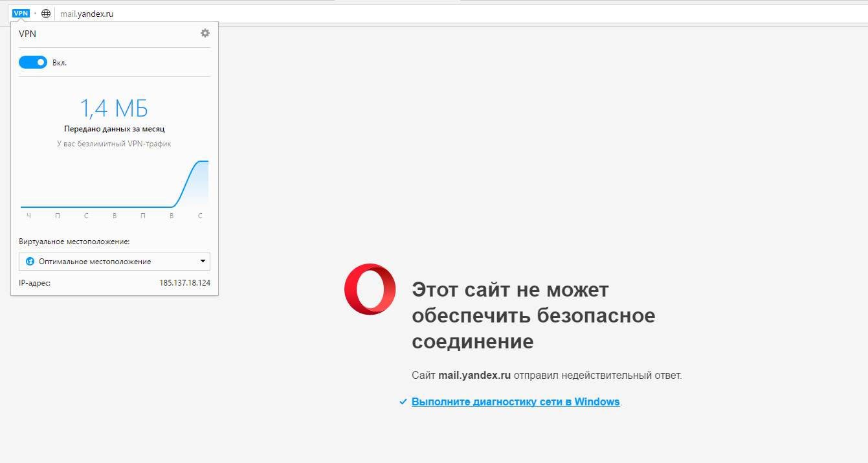Click 'У вас безлимитный VPN-трафик' text
Image resolution: width=868 pixels, height=463 pixels.
(x=115, y=144)
